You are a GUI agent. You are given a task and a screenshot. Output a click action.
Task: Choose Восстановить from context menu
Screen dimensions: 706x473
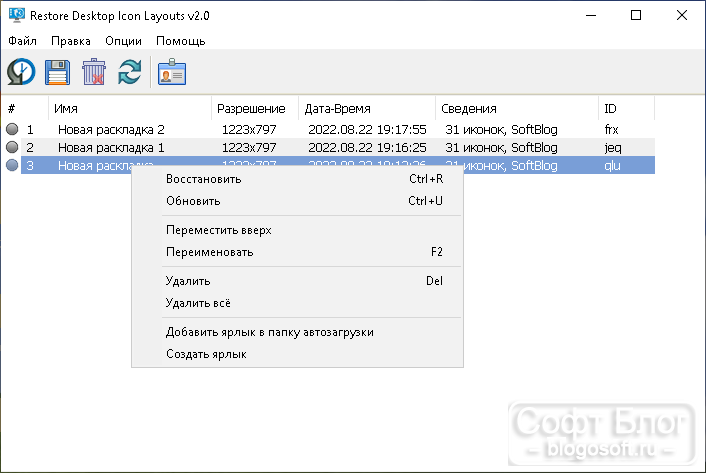297,179
